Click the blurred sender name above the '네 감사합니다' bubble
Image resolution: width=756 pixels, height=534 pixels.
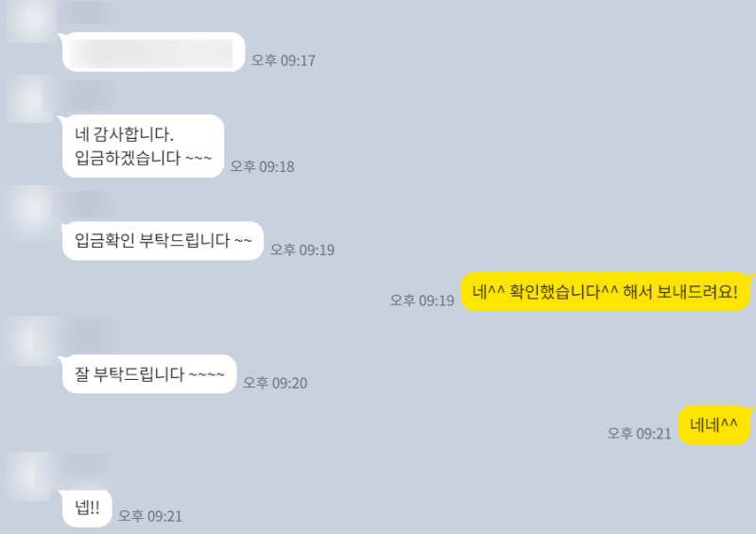click(87, 94)
